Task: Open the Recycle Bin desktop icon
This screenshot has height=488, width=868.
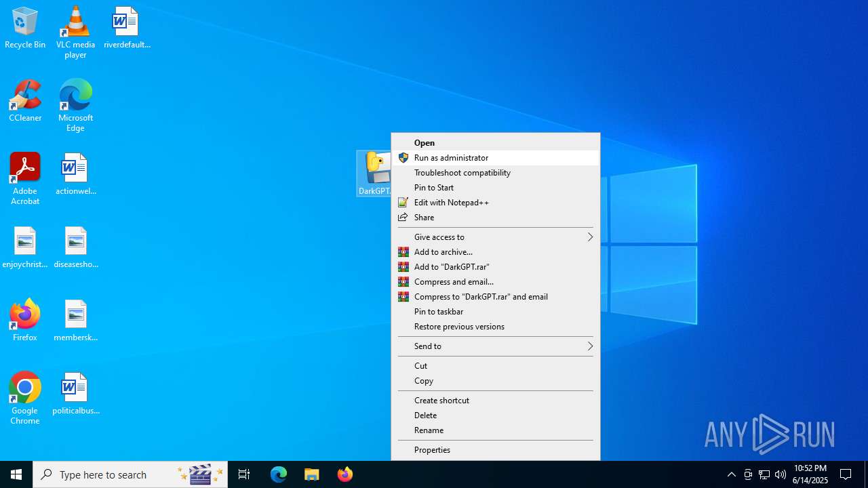Action: click(x=25, y=28)
